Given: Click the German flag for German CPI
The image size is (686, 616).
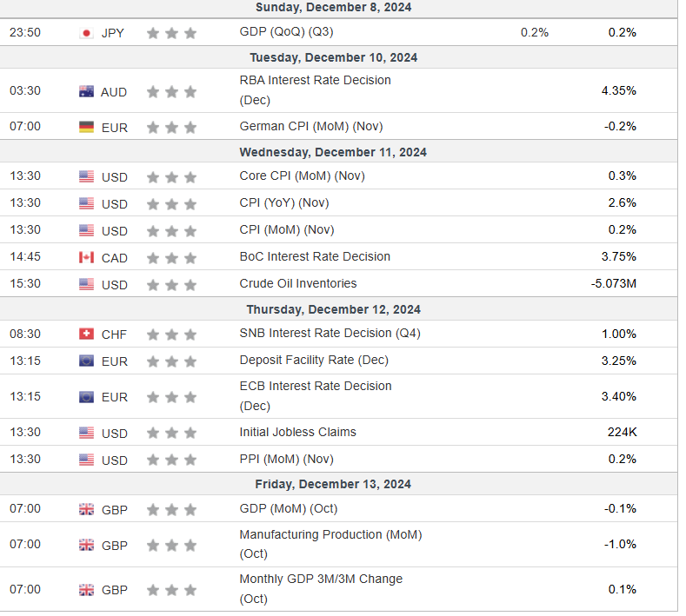Looking at the screenshot, I should click(86, 127).
